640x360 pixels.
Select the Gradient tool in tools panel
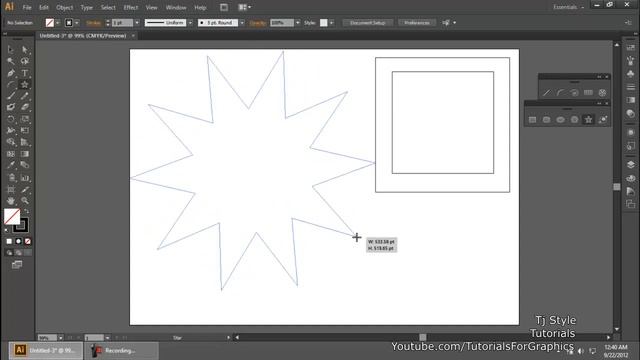(x=24, y=154)
